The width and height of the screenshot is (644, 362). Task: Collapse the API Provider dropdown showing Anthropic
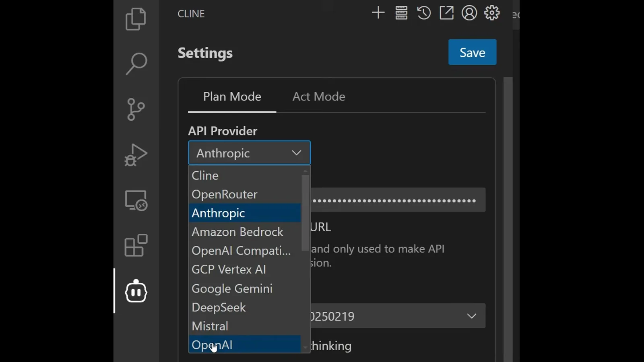click(x=249, y=153)
